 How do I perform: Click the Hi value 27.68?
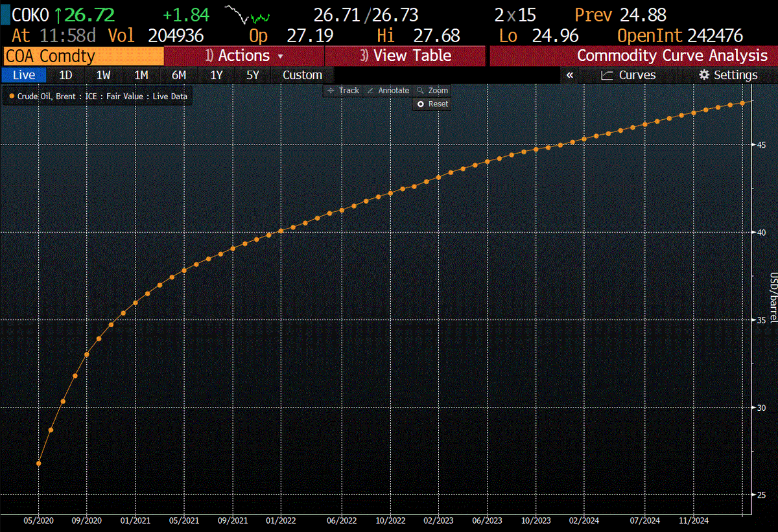point(437,36)
